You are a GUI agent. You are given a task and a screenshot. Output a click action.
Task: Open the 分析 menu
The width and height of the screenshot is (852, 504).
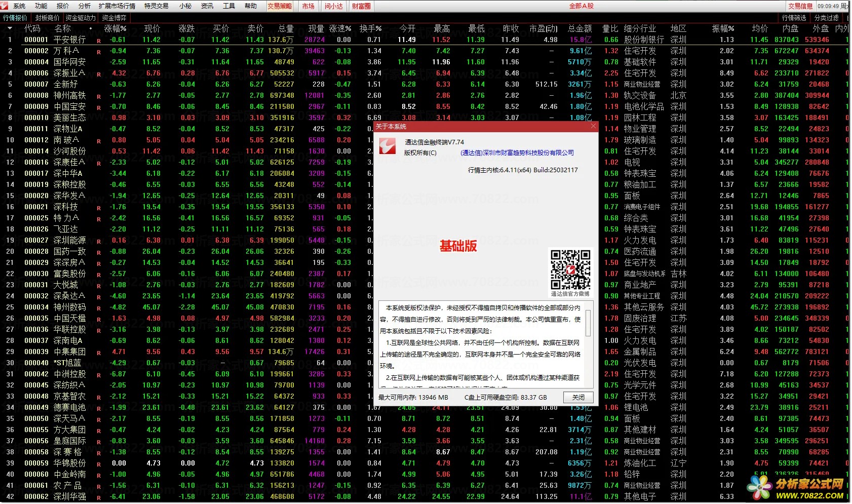click(85, 6)
